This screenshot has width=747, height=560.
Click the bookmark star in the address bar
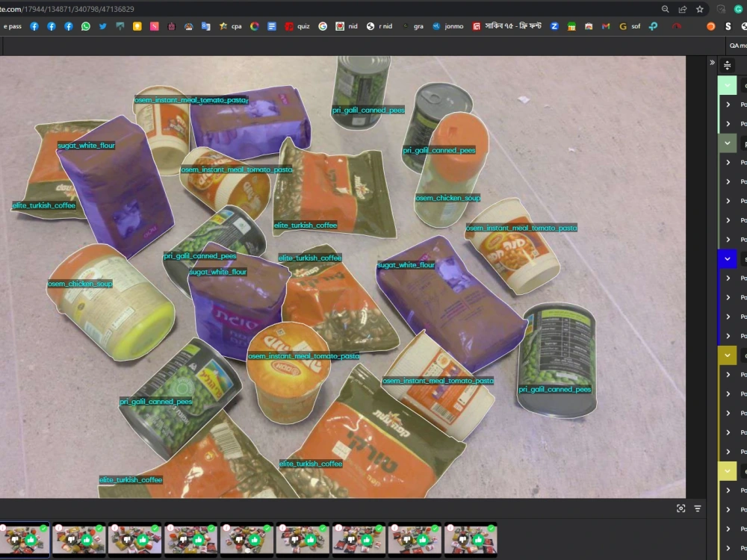click(x=699, y=10)
